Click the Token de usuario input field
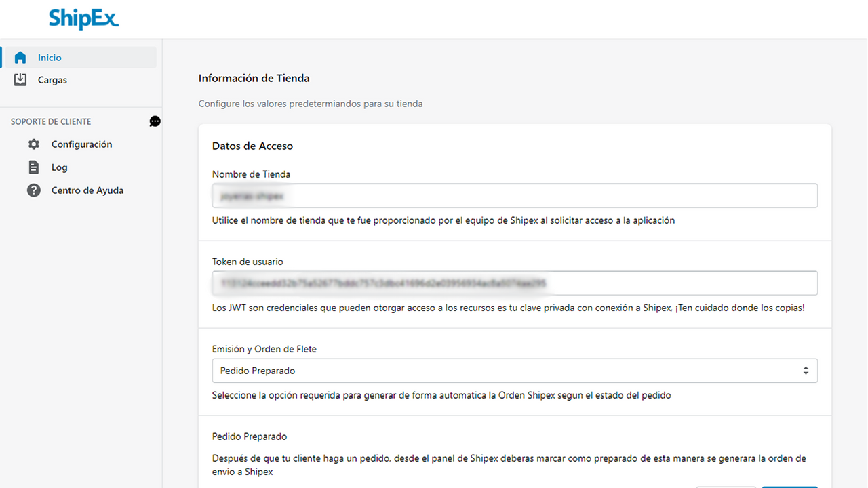Viewport: 868px width, 488px height. [x=515, y=283]
